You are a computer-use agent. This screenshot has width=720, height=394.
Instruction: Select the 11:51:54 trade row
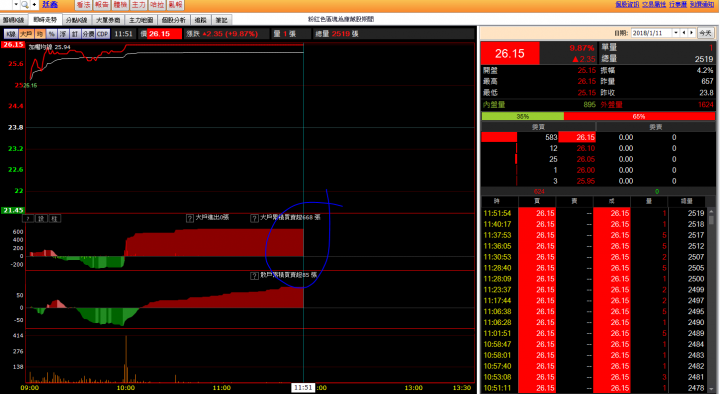coord(594,214)
